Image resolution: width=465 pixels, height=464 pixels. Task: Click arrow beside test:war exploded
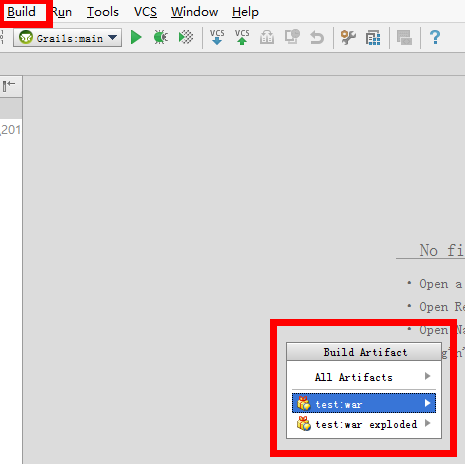pos(428,423)
